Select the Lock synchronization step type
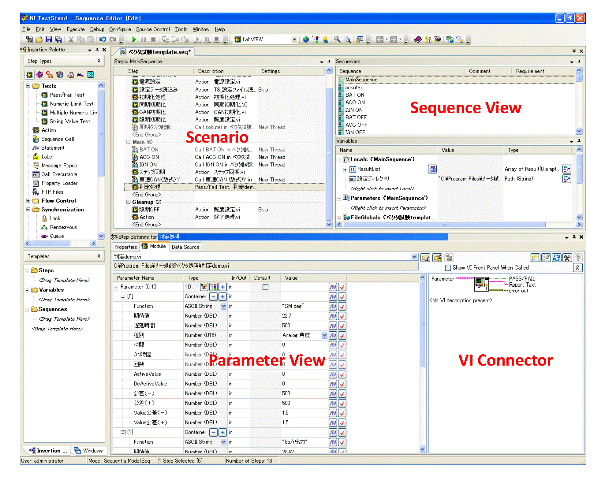The image size is (612, 480). pyautogui.click(x=51, y=218)
